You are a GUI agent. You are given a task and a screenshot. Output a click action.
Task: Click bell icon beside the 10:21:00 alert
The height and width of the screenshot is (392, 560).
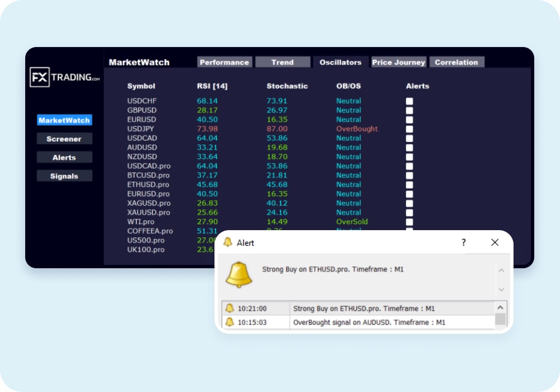(229, 309)
